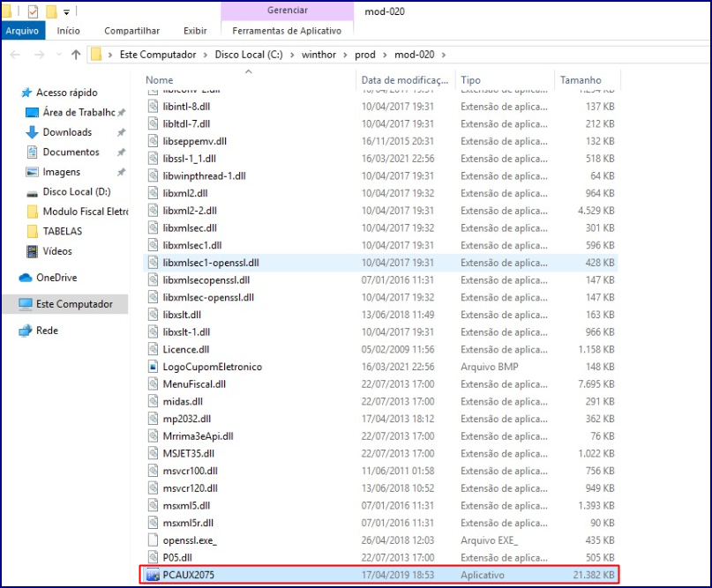Click the new folder icon in title bar

pyautogui.click(x=52, y=11)
